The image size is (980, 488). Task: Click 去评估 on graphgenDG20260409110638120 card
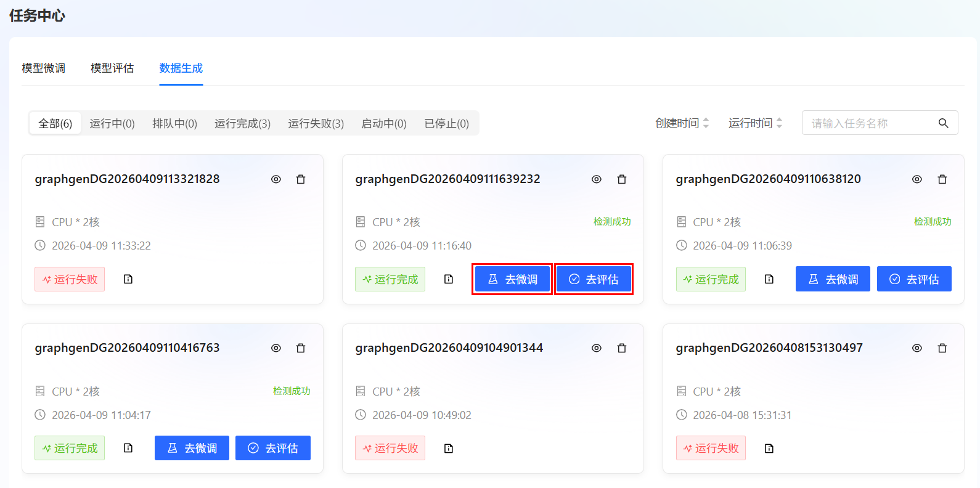click(x=914, y=279)
